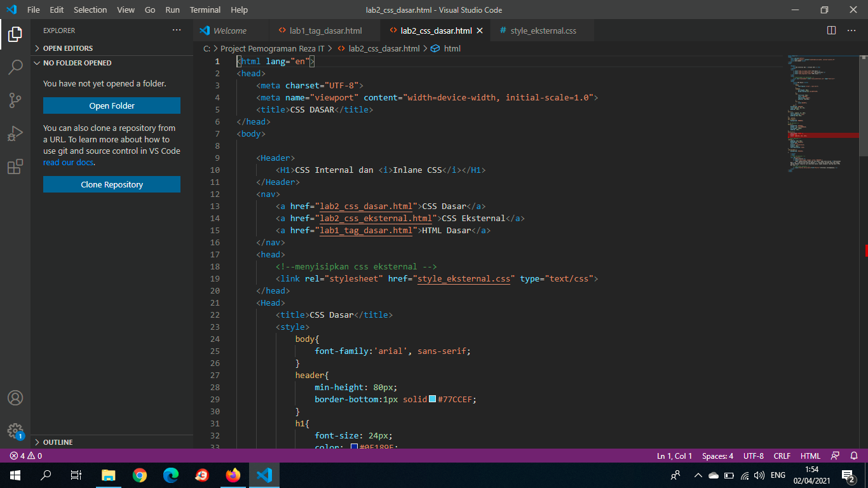Image resolution: width=868 pixels, height=488 pixels.
Task: Click the style_eksternal.css href link in code
Action: (x=464, y=278)
